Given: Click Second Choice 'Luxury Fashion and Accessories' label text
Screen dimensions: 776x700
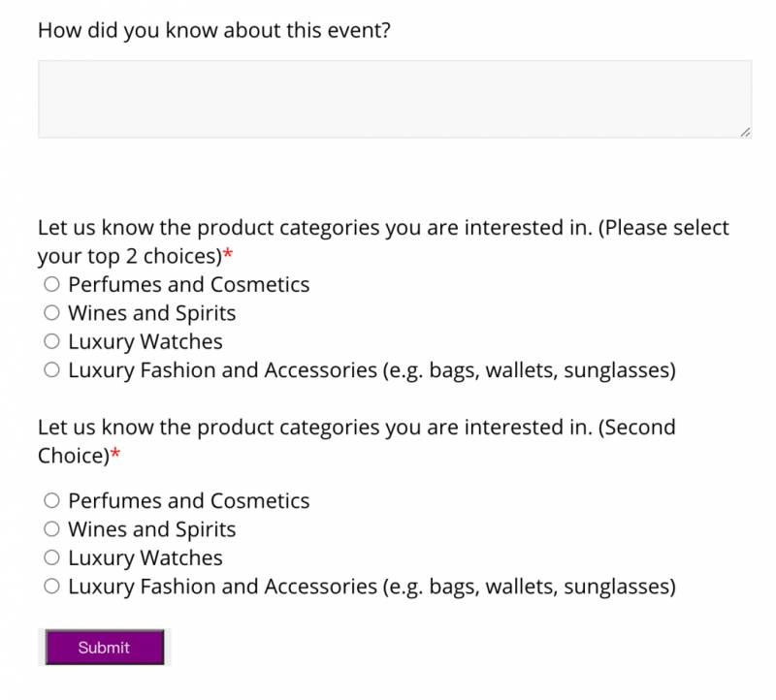Looking at the screenshot, I should 372,586.
